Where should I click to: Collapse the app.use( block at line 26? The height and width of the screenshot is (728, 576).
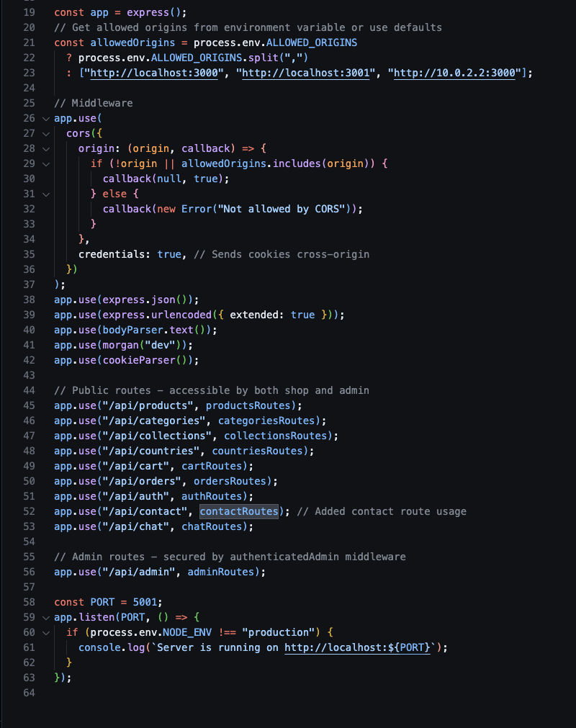pyautogui.click(x=46, y=119)
